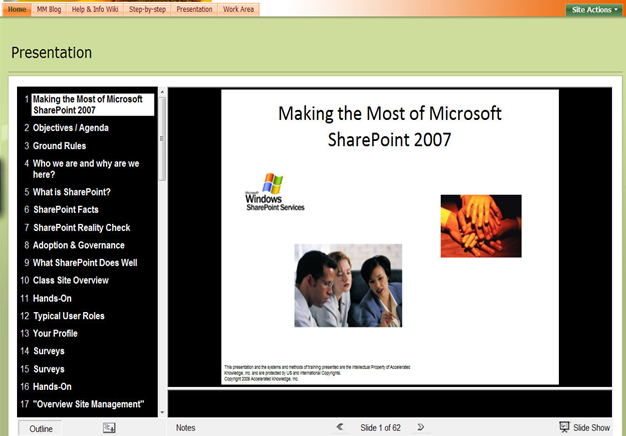
Task: Open the MM Blog tab
Action: (x=49, y=9)
